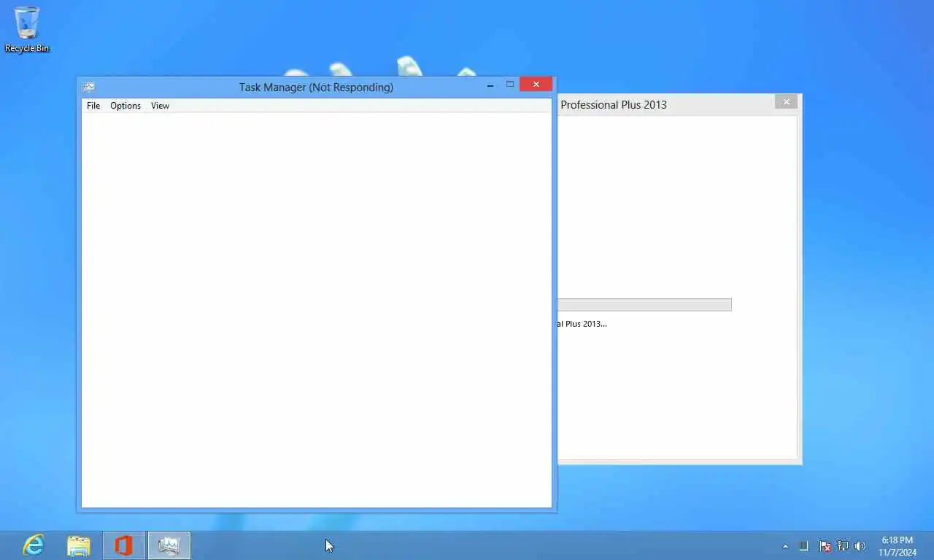This screenshot has height=560, width=934.
Task: Click the Task Manager performance tray icon
Action: tap(803, 546)
